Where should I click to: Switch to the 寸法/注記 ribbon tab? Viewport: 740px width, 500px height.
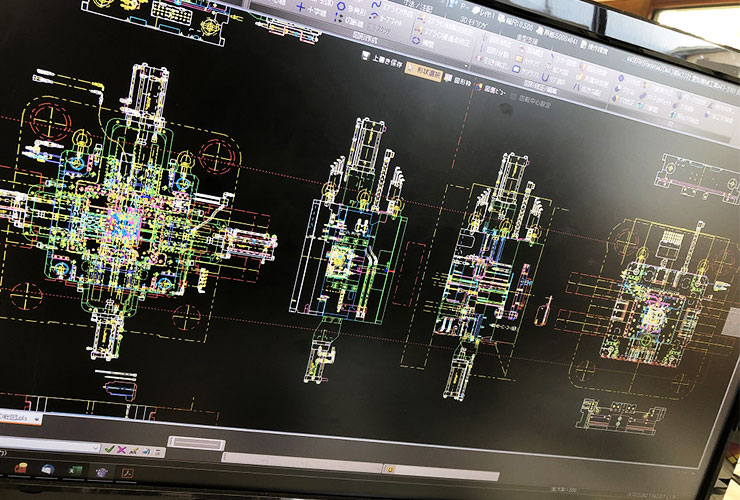420,10
